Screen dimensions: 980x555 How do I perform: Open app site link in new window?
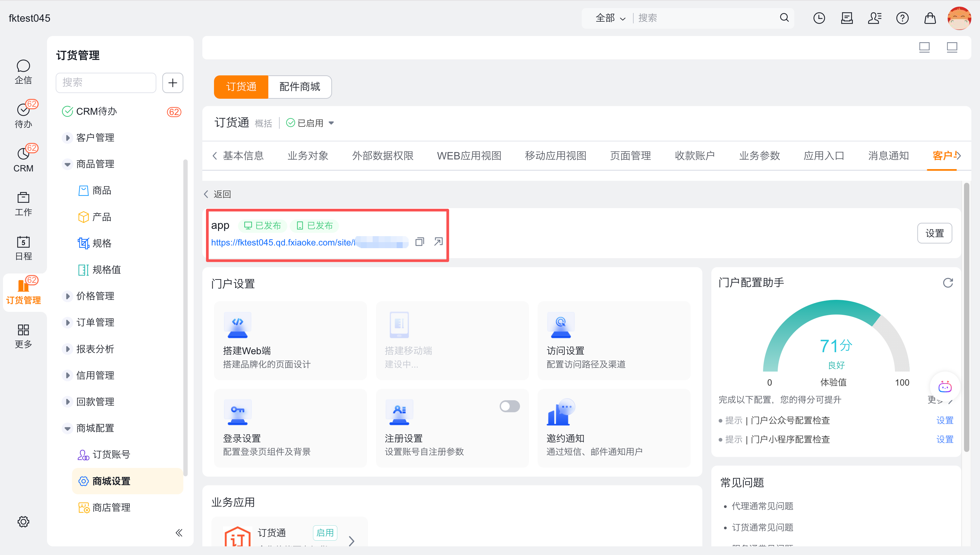(438, 242)
